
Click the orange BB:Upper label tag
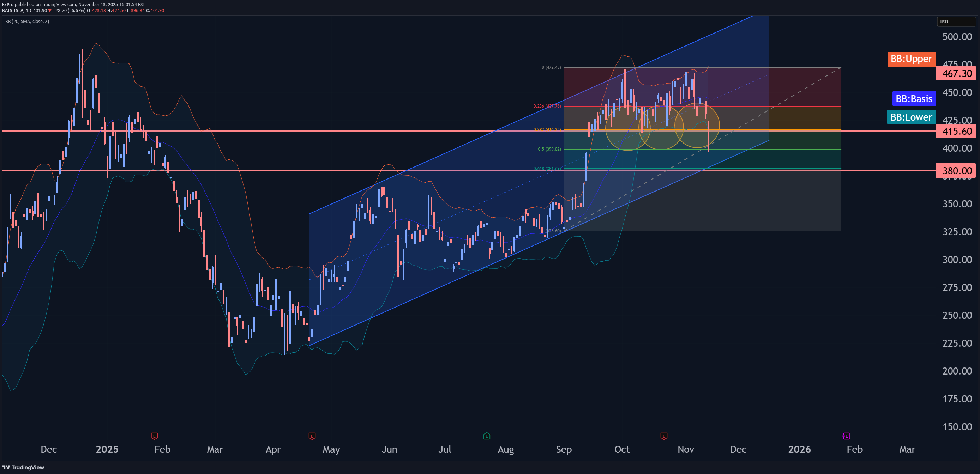pyautogui.click(x=911, y=59)
